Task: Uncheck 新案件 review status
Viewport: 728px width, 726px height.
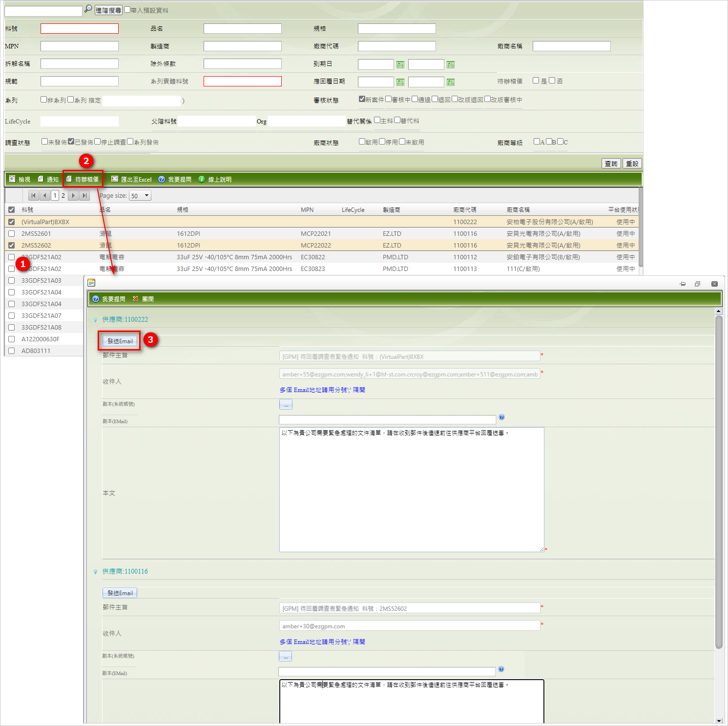Action: click(362, 99)
